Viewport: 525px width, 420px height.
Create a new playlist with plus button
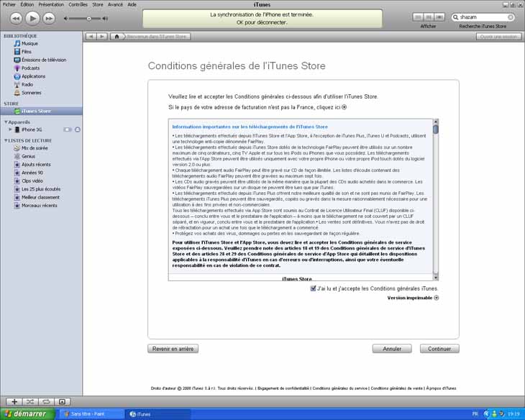(x=14, y=401)
